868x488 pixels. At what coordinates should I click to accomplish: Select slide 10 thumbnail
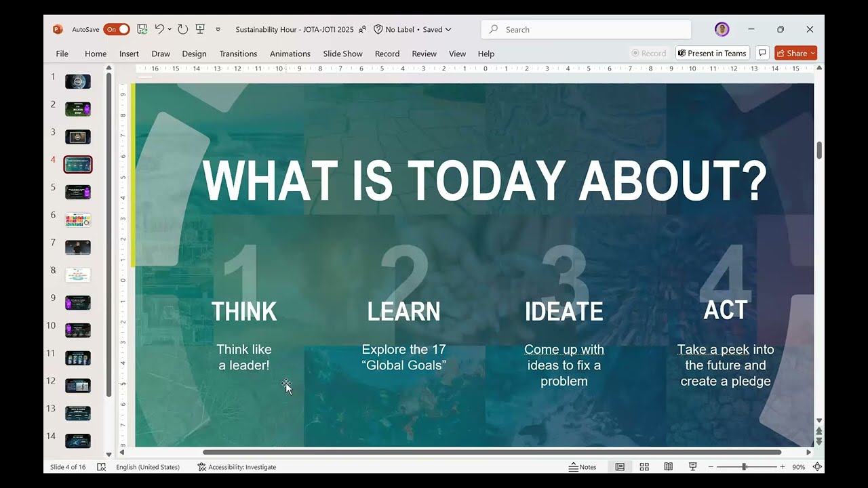pyautogui.click(x=78, y=330)
